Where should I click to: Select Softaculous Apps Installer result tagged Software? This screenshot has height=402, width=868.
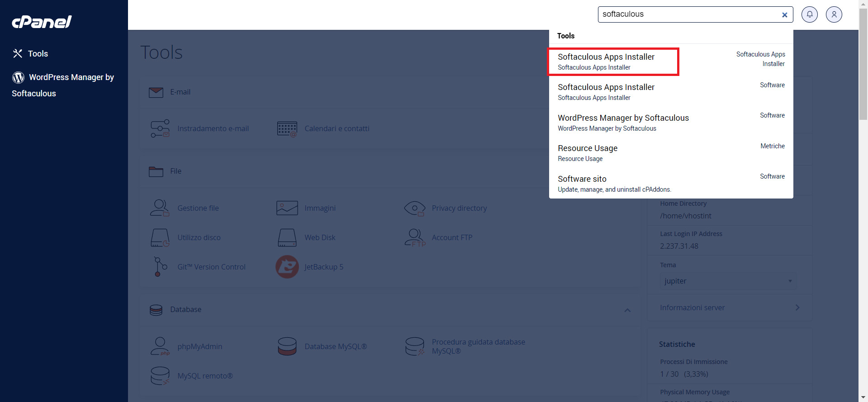[671, 92]
